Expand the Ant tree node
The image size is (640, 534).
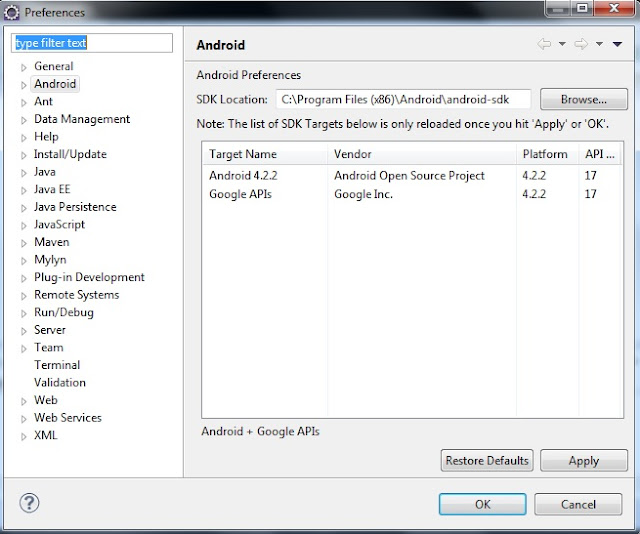pos(24,102)
